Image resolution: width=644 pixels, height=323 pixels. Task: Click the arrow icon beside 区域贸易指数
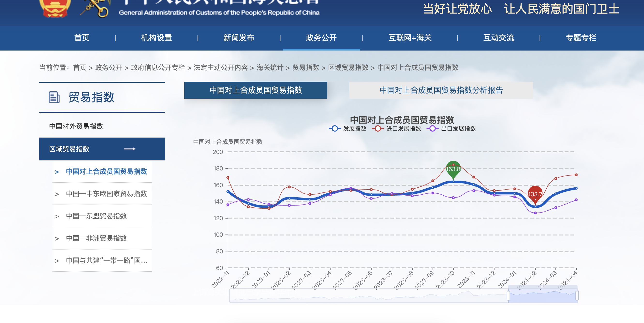coord(129,149)
